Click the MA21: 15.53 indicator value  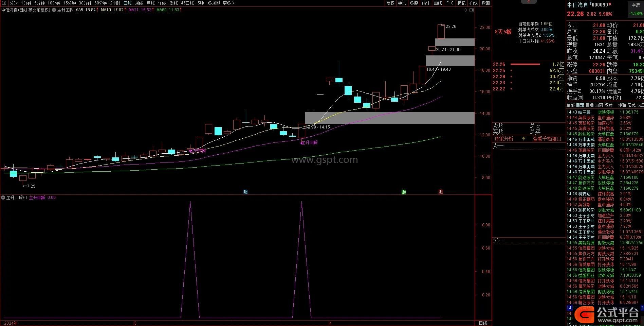pos(140,10)
